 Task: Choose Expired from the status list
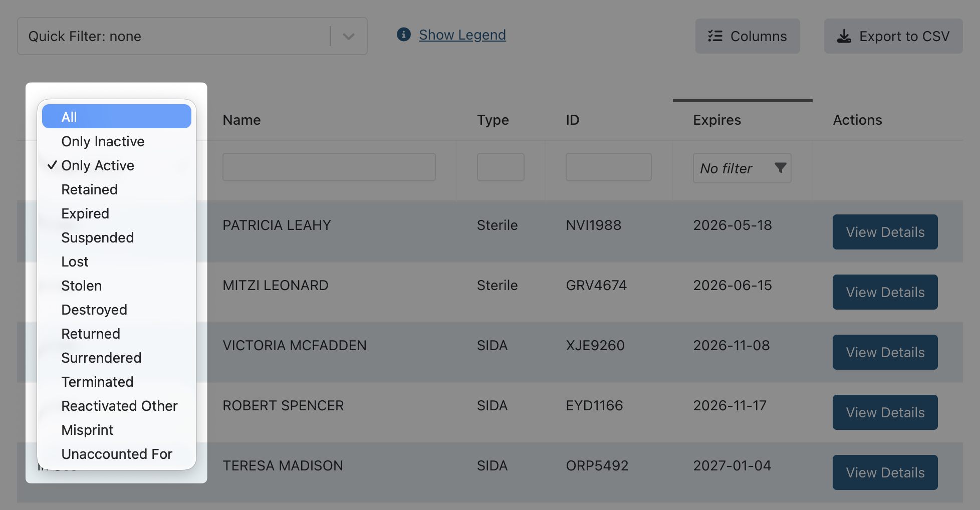85,213
